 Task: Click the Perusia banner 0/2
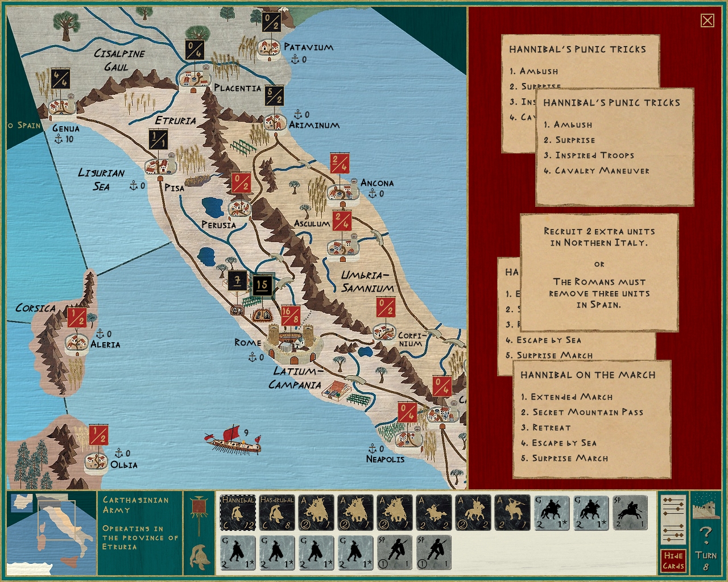pos(241,182)
